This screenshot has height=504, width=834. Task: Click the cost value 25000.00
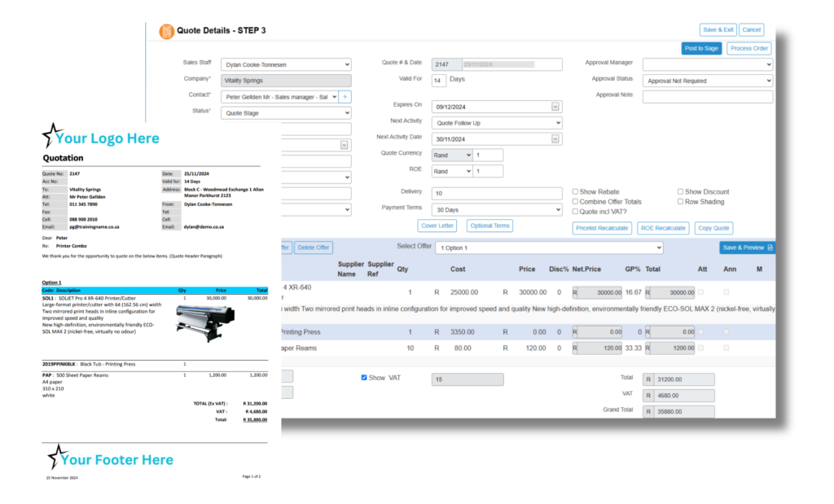[463, 292]
